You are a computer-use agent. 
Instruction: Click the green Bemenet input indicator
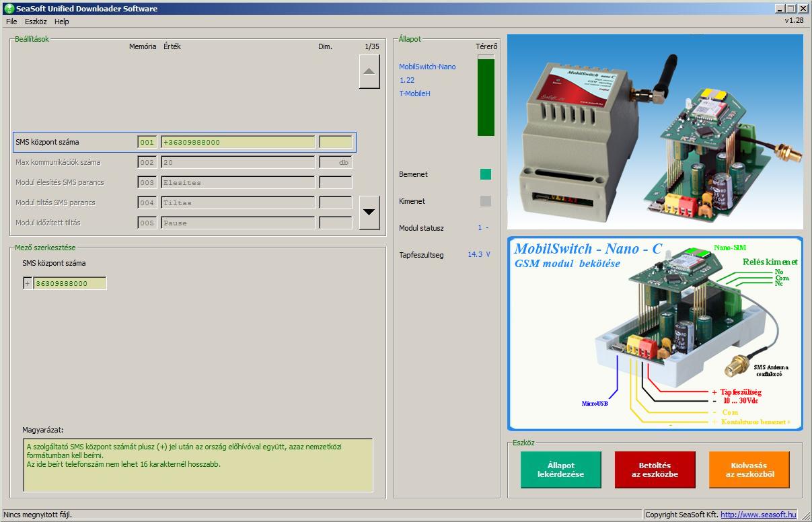[x=485, y=174]
